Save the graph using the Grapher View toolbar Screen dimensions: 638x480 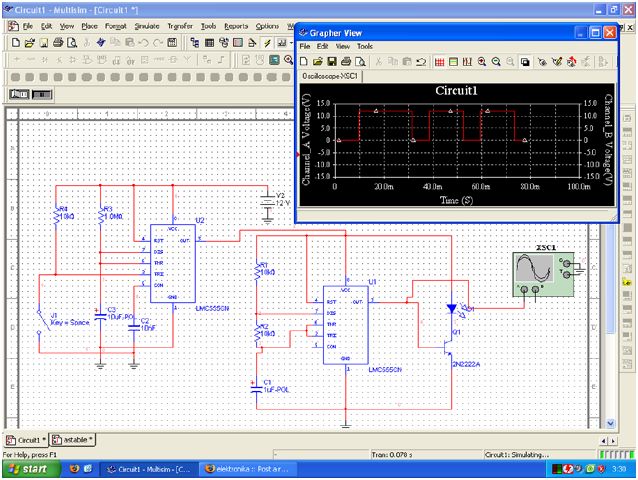[331, 61]
